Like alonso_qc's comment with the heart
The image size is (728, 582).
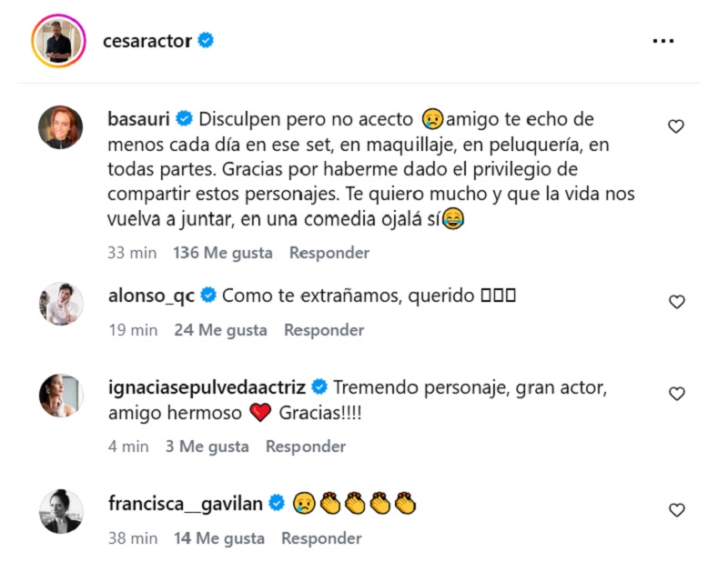tap(676, 302)
